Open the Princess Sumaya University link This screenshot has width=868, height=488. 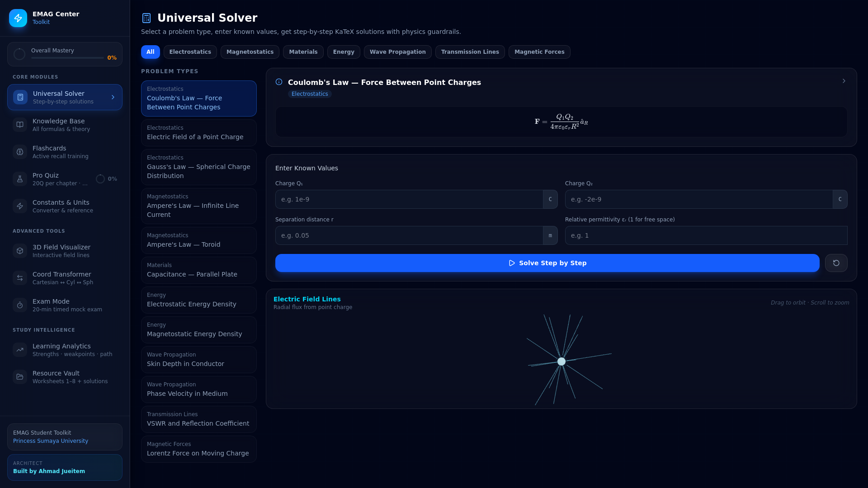coord(51,441)
